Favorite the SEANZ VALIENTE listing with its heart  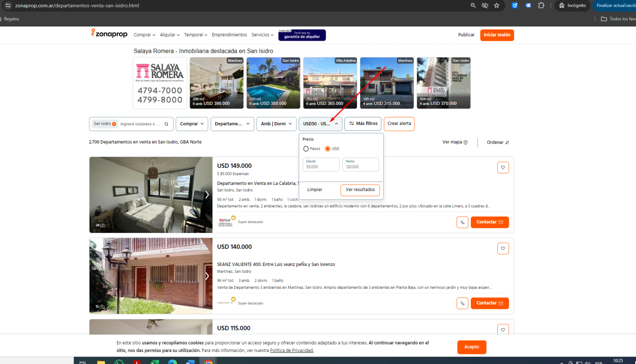503,248
